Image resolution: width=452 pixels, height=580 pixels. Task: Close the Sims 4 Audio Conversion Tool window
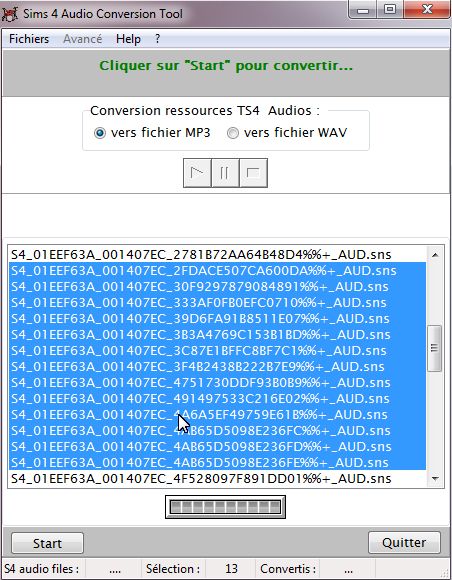(x=427, y=10)
